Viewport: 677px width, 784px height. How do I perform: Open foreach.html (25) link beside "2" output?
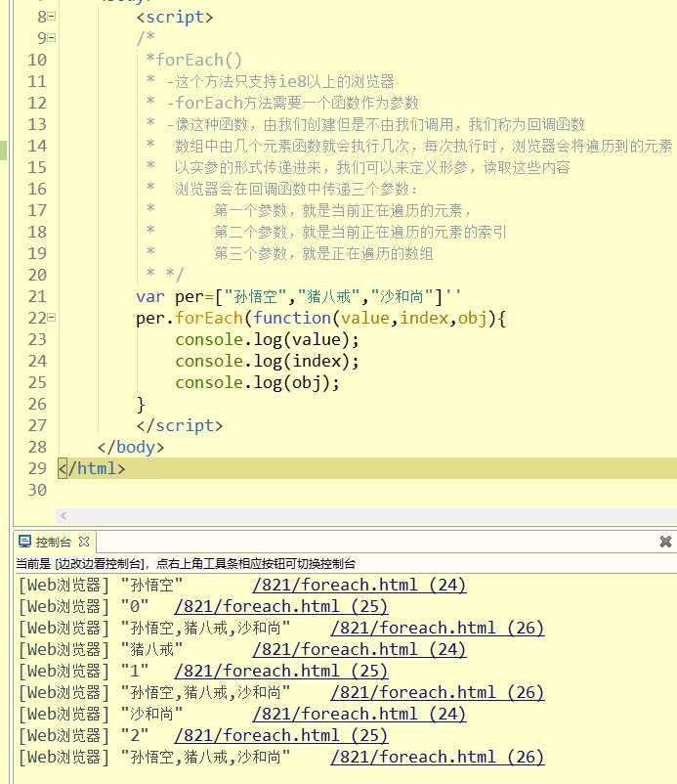coord(281,735)
